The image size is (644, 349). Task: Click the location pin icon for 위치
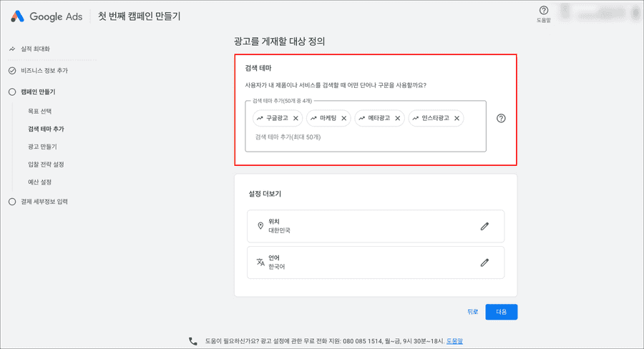point(260,226)
